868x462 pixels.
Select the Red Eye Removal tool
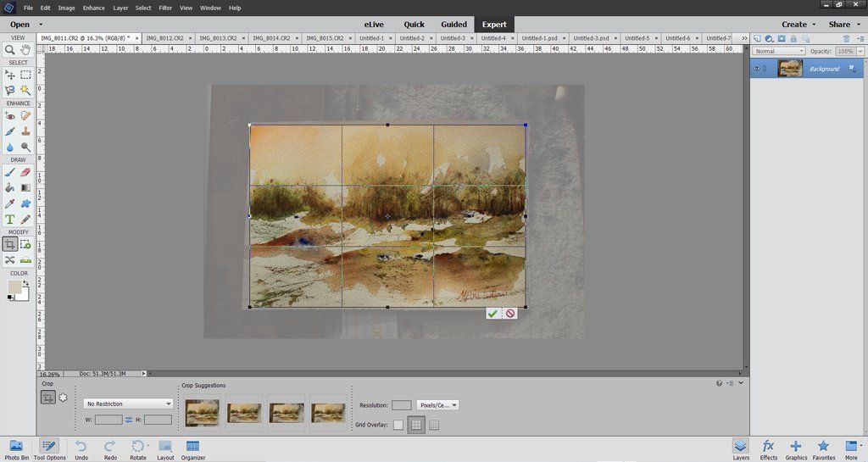pyautogui.click(x=10, y=116)
